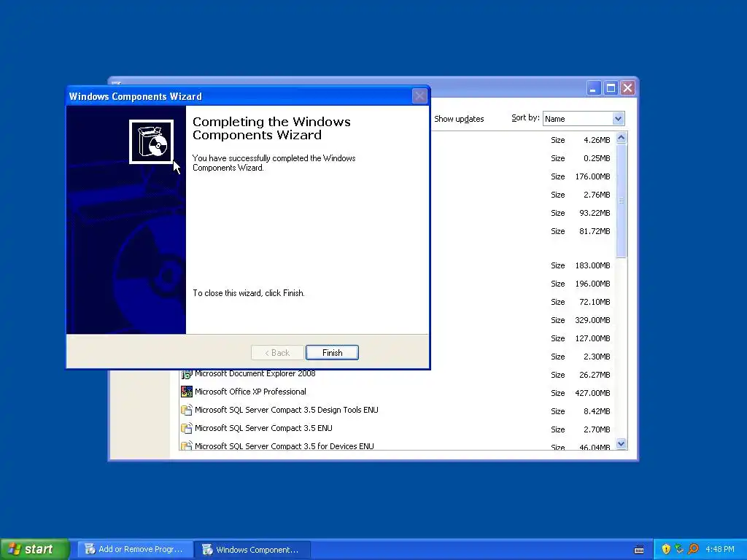Switch to Windows Components taskbar button

(252, 549)
